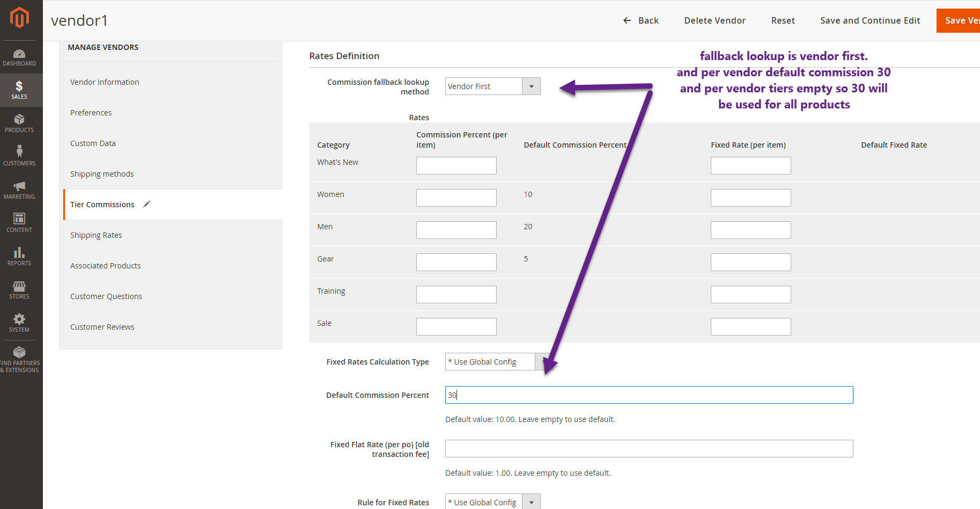Screen dimensions: 980x509
Task: Open the Custom Data tab
Action: point(93,143)
